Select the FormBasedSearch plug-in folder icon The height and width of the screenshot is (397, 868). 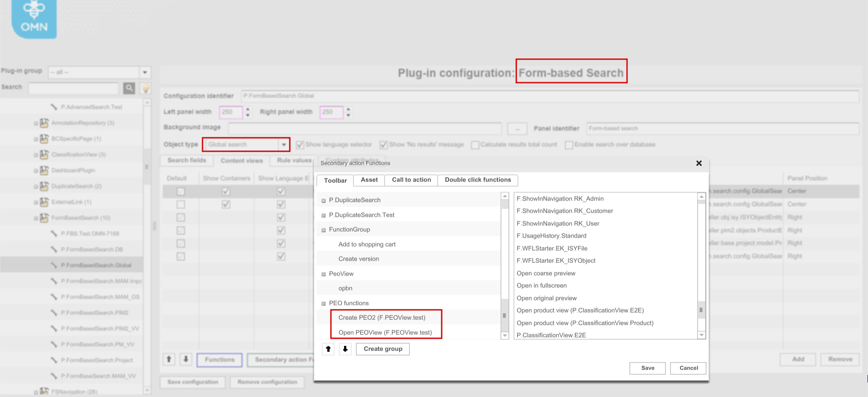pyautogui.click(x=44, y=218)
